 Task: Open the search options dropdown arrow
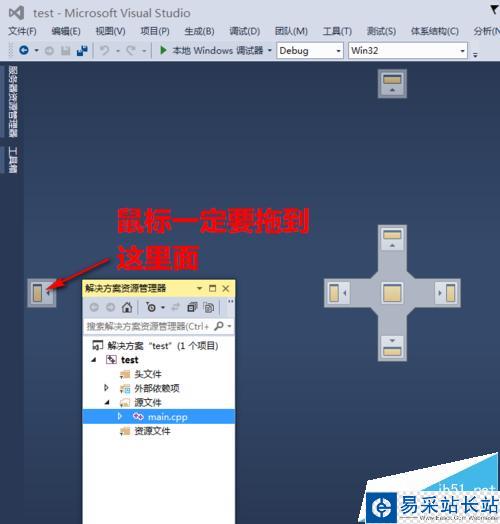(229, 326)
